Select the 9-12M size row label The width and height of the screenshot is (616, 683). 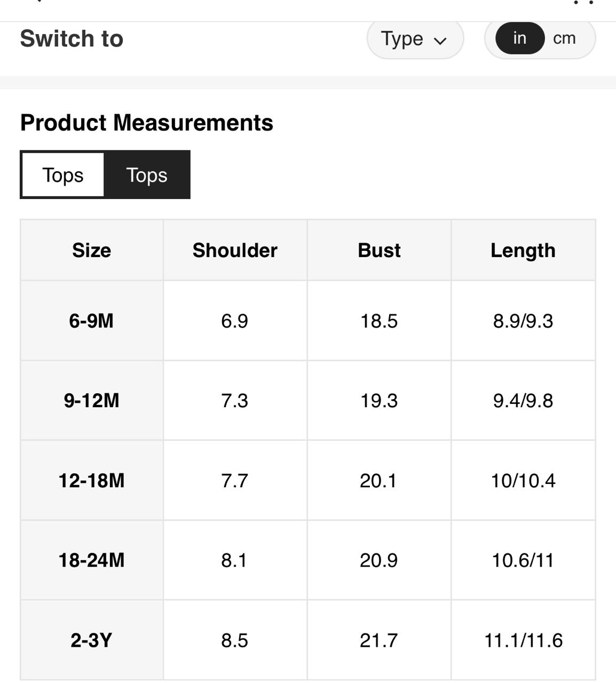tap(92, 401)
